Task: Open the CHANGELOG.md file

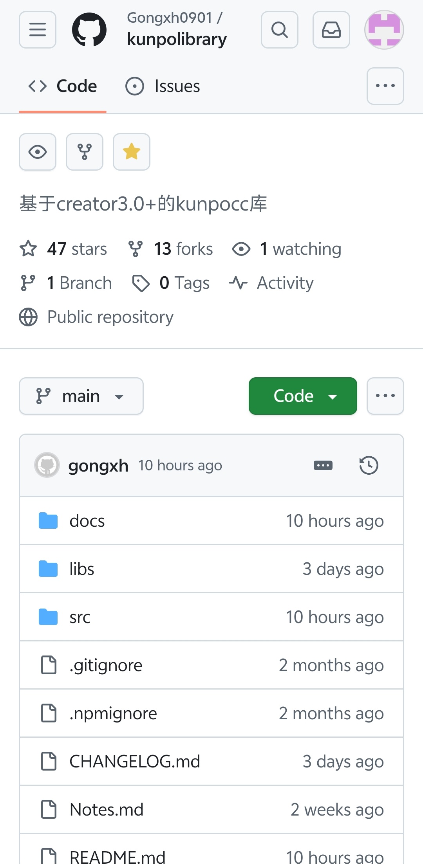Action: 135,762
